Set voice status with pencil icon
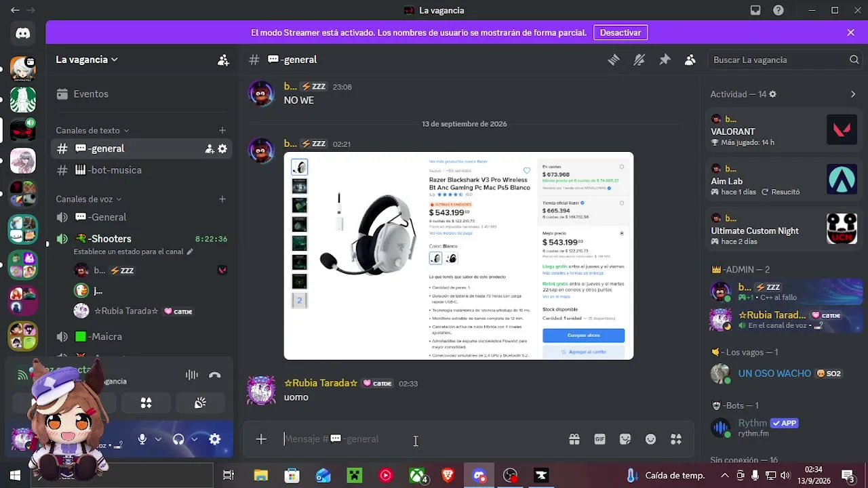The height and width of the screenshot is (488, 868). point(190,251)
